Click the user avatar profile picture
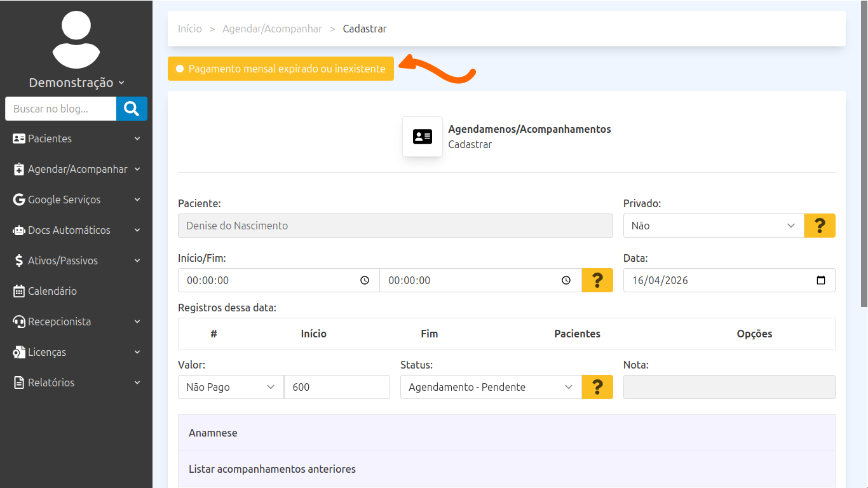 (76, 39)
